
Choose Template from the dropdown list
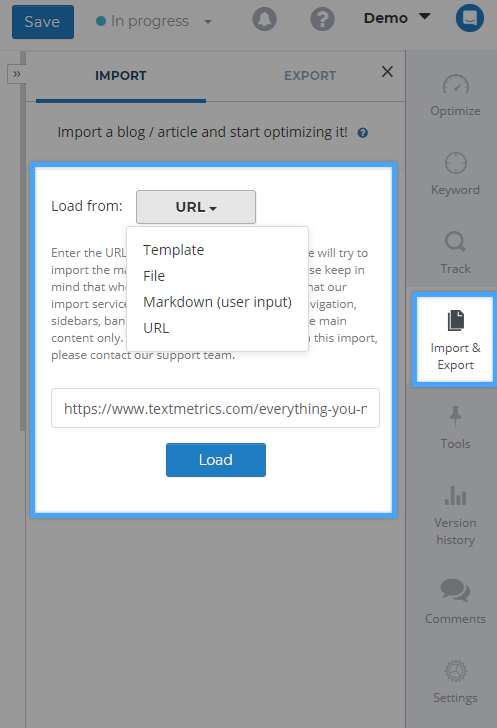click(173, 250)
